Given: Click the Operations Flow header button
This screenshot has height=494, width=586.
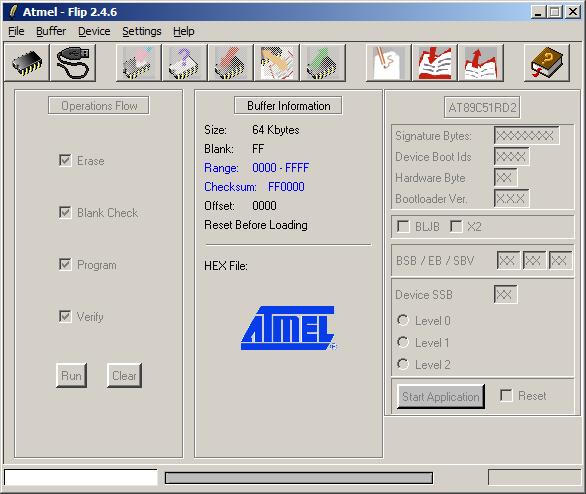Looking at the screenshot, I should (x=99, y=106).
